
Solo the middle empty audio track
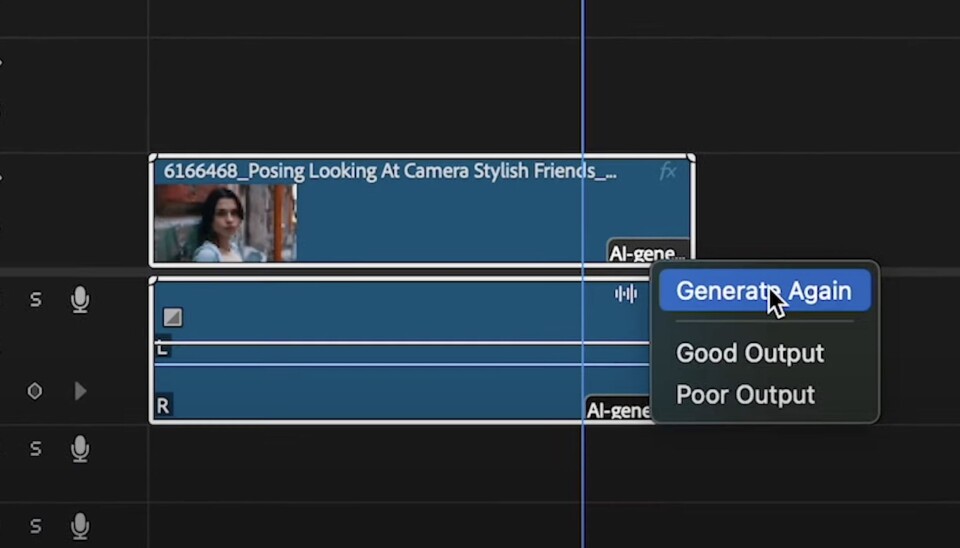tap(35, 449)
